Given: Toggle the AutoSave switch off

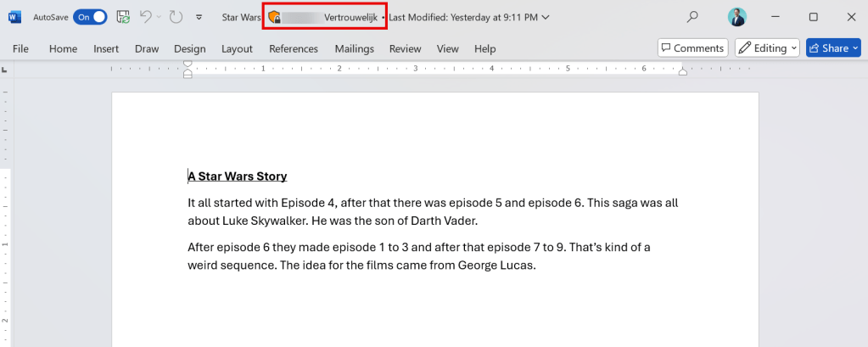Looking at the screenshot, I should click(x=90, y=17).
